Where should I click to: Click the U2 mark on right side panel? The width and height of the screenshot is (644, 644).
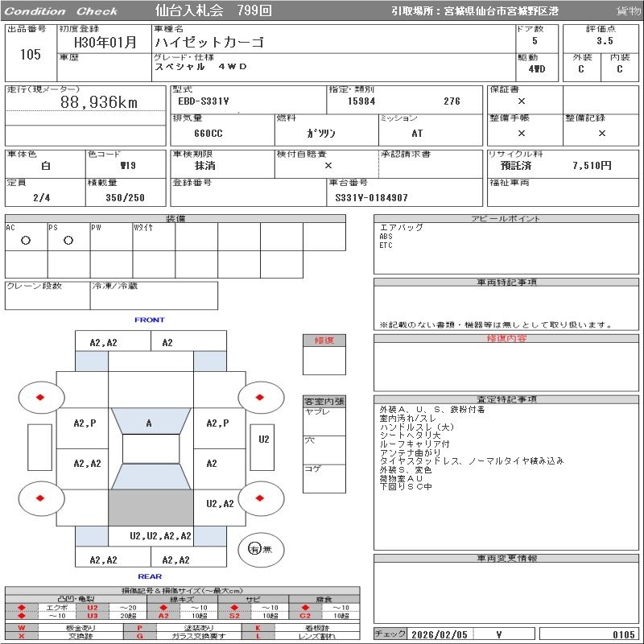click(264, 440)
